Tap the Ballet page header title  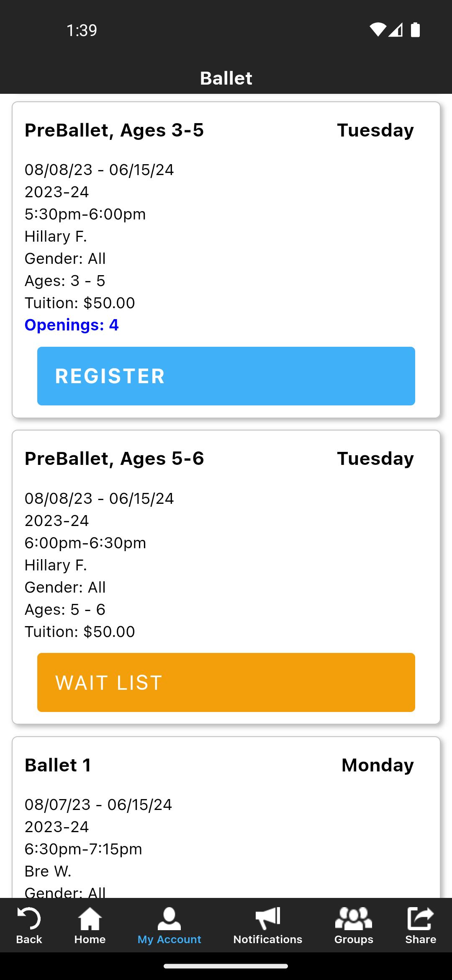coord(226,78)
